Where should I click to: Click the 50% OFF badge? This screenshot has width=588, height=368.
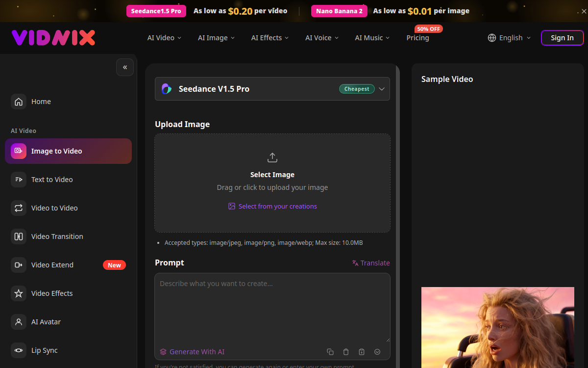[x=429, y=29]
